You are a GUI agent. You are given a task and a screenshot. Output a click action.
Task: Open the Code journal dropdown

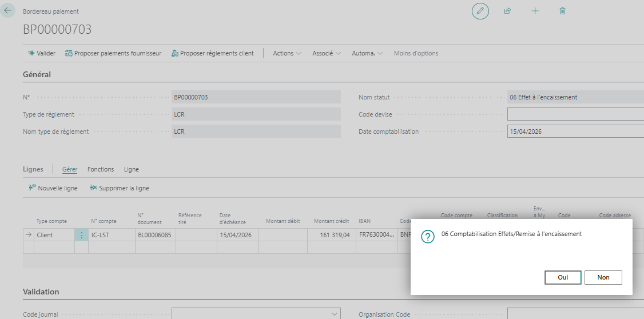pos(335,314)
